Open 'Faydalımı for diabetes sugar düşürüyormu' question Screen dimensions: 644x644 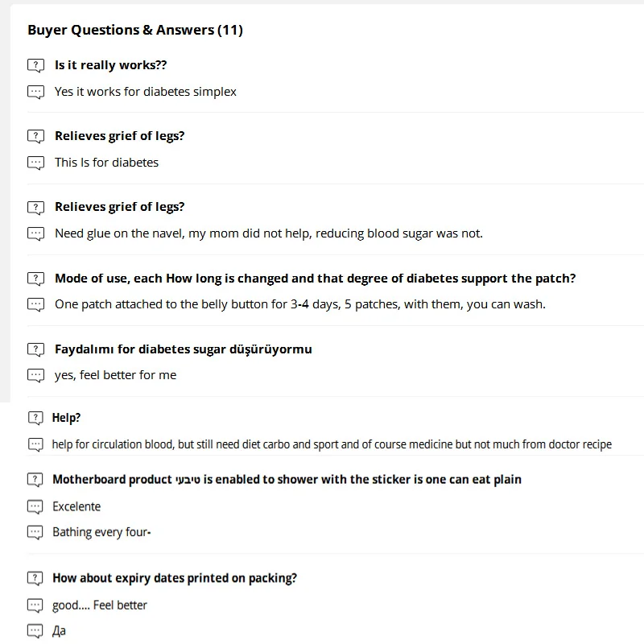[x=183, y=349]
